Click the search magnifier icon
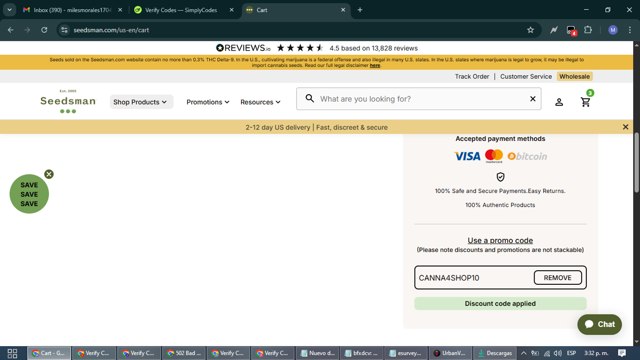Screen dimensions: 640x360 [x=310, y=98]
